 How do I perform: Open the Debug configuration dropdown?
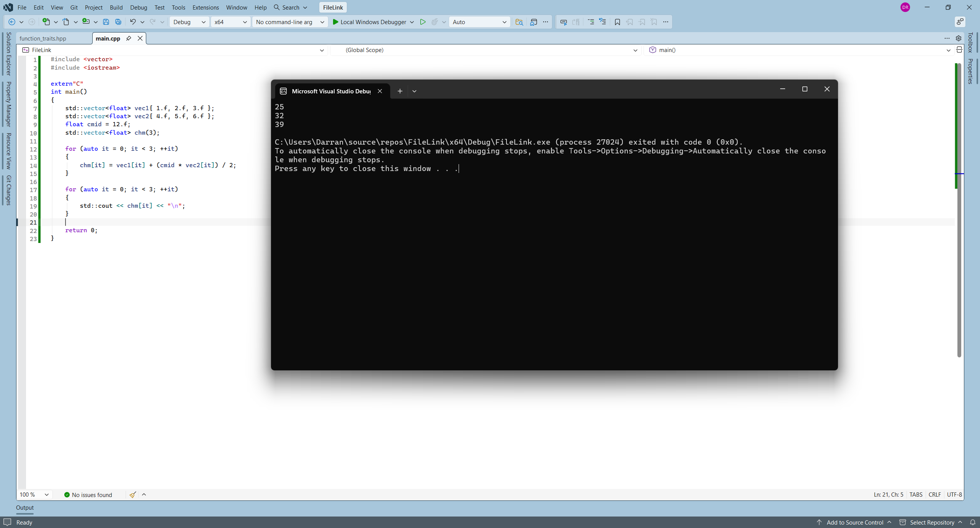click(x=189, y=22)
